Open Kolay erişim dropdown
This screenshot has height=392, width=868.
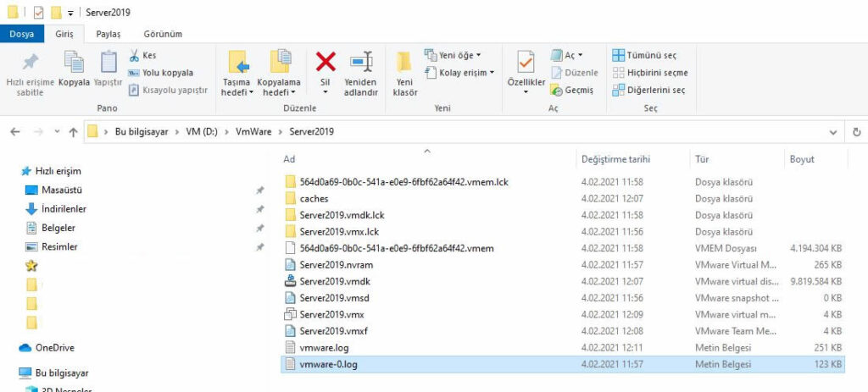[x=459, y=73]
